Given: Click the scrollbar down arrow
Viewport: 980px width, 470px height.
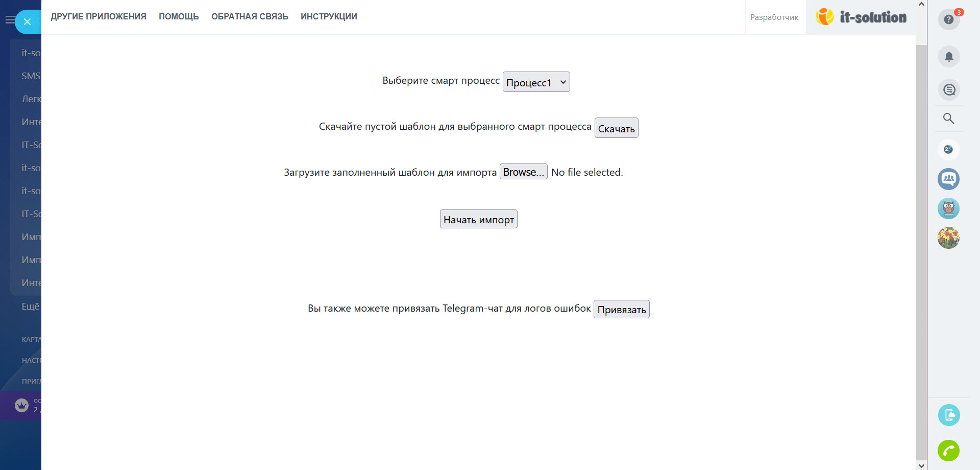Looking at the screenshot, I should tap(921, 465).
